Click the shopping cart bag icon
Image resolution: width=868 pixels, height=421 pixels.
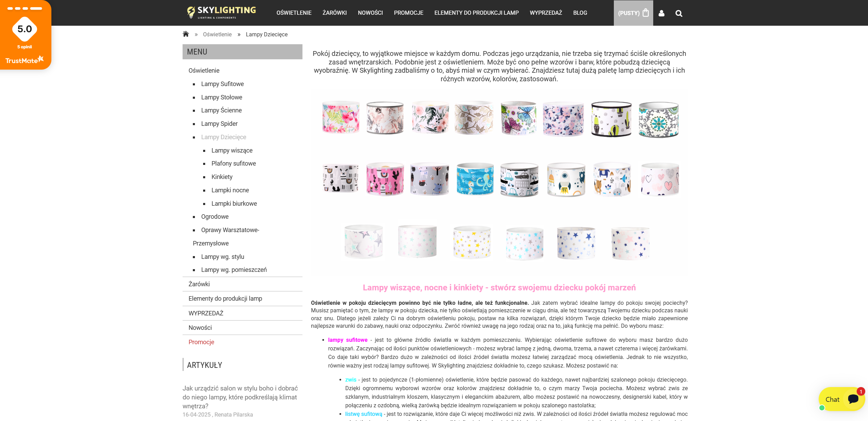646,13
